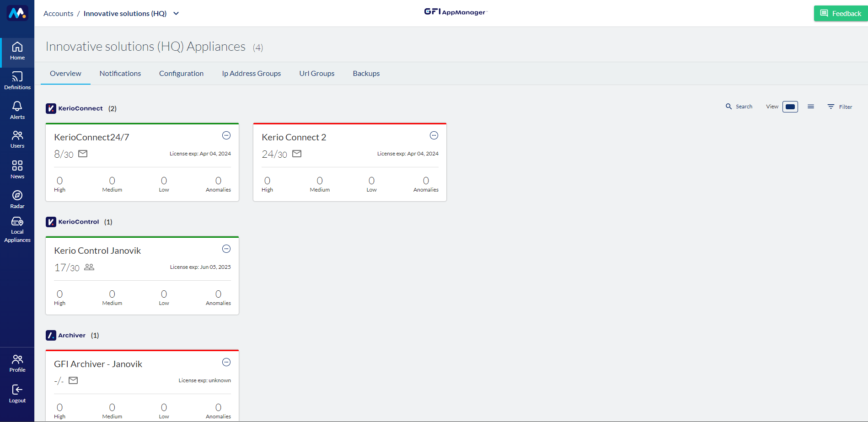This screenshot has width=868, height=422.
Task: Click the Search appliances field
Action: point(739,107)
